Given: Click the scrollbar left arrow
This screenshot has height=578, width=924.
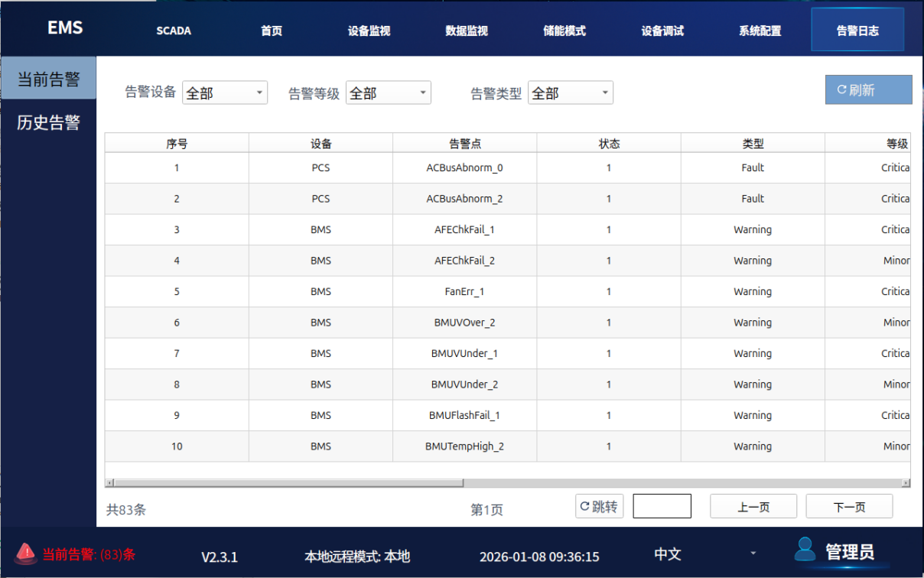Looking at the screenshot, I should (109, 482).
